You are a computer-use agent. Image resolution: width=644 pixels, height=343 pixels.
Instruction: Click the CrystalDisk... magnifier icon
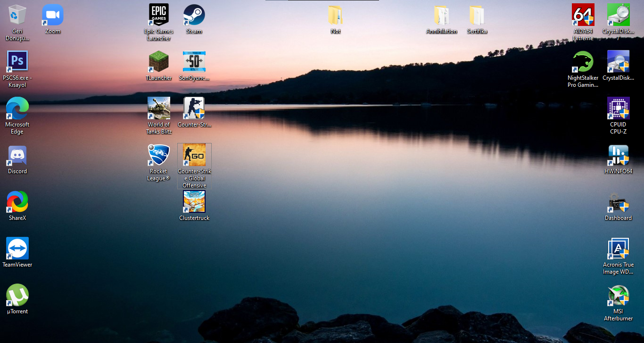[x=619, y=62]
